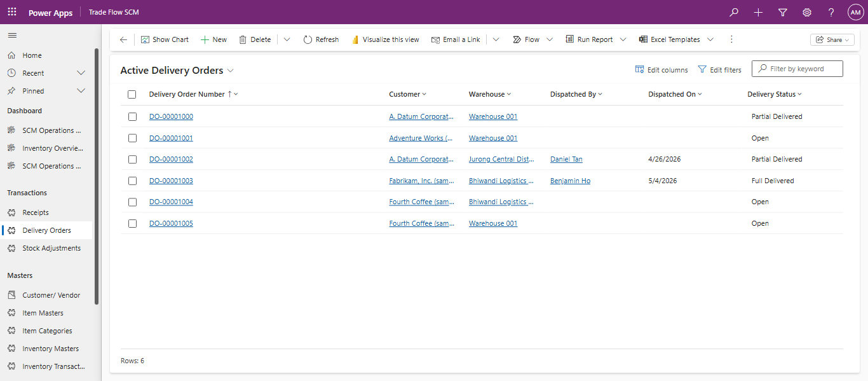This screenshot has width=868, height=381.
Task: Open the settings gear icon
Action: 807,12
